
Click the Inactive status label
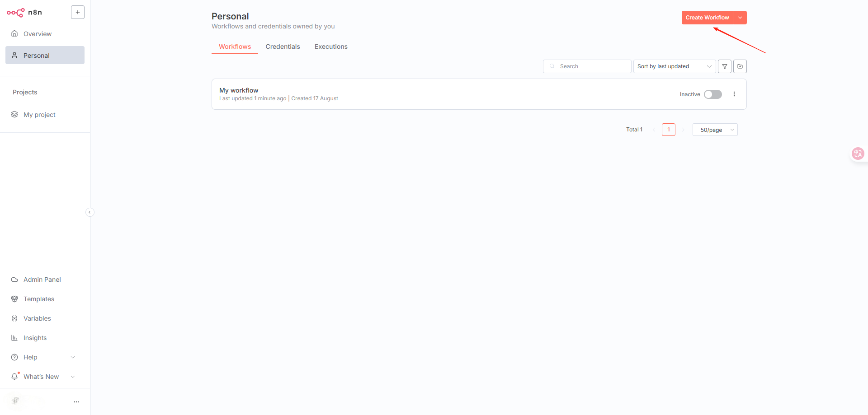point(690,94)
